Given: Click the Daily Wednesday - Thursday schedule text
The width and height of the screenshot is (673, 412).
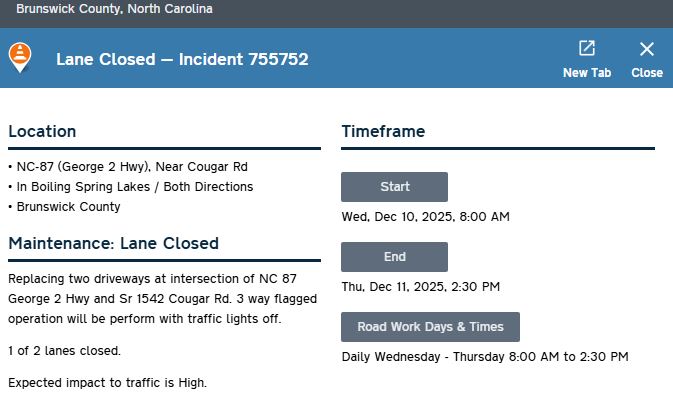Looking at the screenshot, I should [x=485, y=357].
